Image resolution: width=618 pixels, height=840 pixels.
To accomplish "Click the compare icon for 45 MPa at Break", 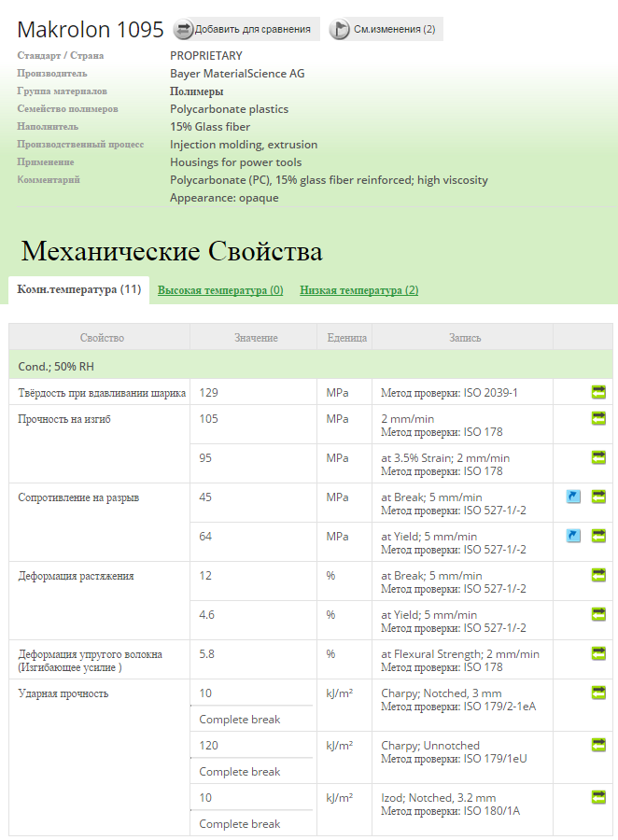I will 598,497.
